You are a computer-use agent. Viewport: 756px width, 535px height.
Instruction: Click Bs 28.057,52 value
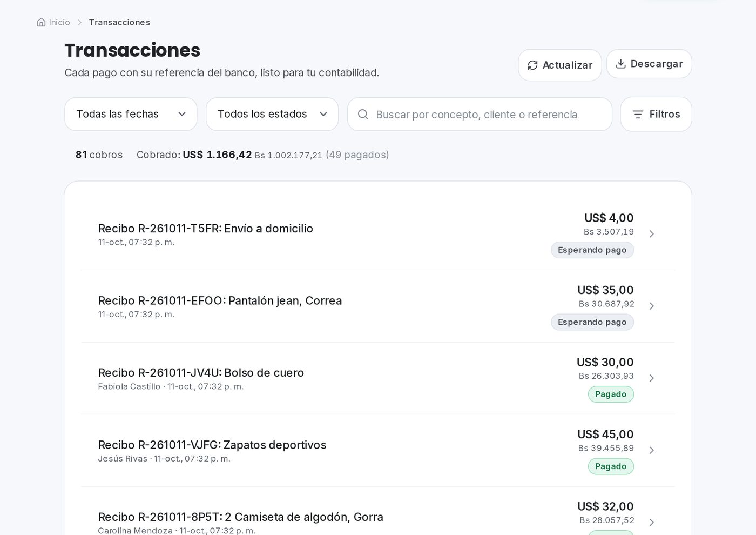(x=607, y=520)
